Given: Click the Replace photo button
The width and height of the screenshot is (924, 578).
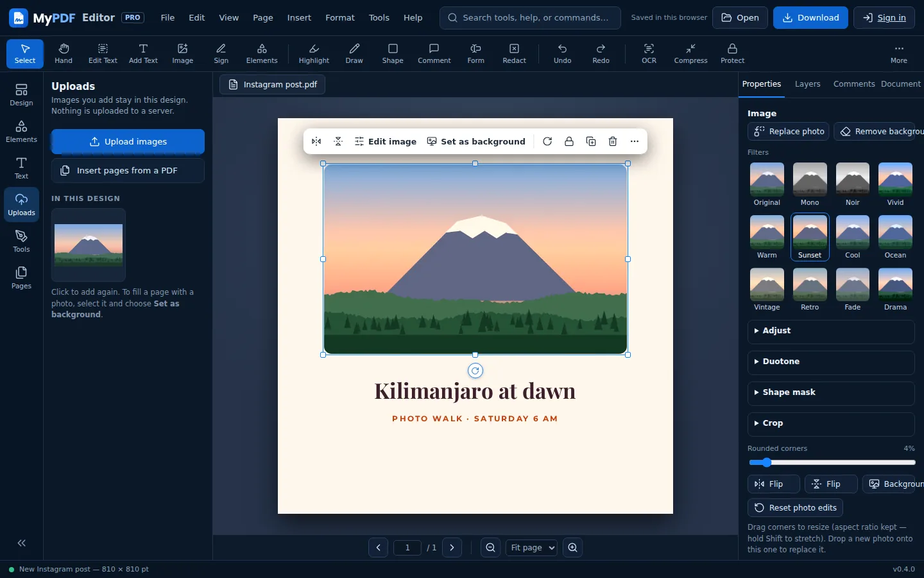Looking at the screenshot, I should pos(789,132).
